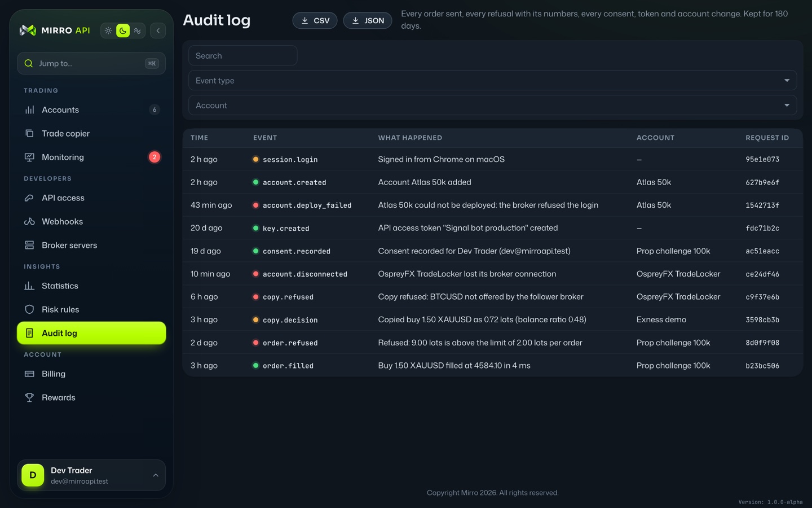Click the copy.refused event
Viewport: 812px width, 508px height.
pos(288,297)
